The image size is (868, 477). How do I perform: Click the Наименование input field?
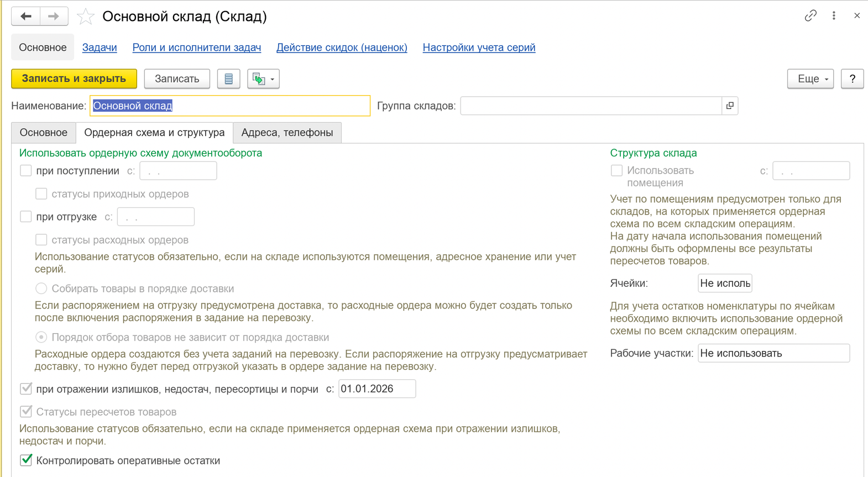click(x=230, y=106)
